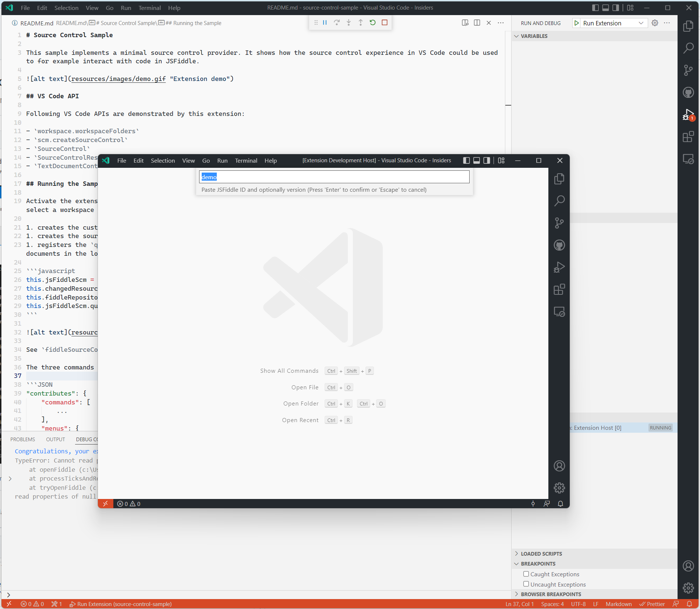
Task: Open Manage gear in Extension Development Host
Action: pyautogui.click(x=559, y=488)
